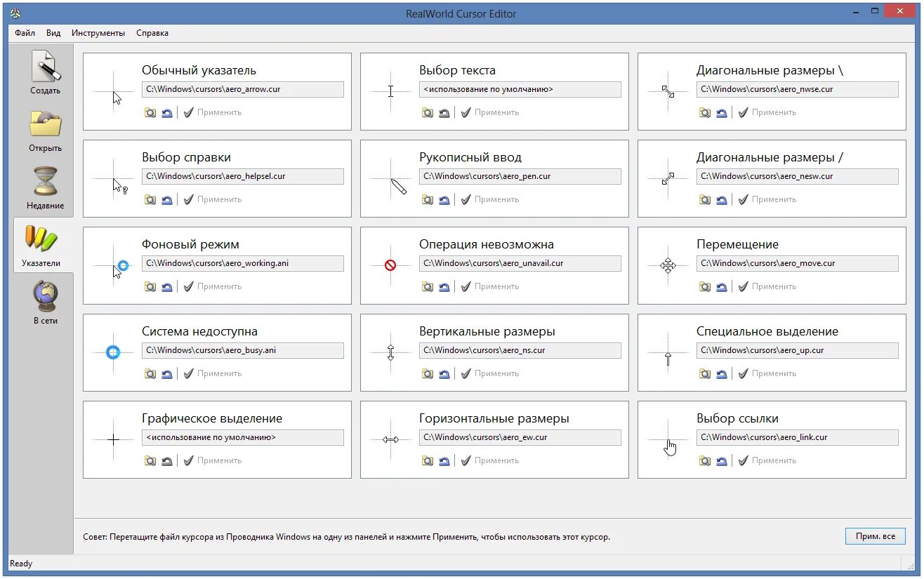Click the aero_unavail.cur path field

pyautogui.click(x=520, y=263)
